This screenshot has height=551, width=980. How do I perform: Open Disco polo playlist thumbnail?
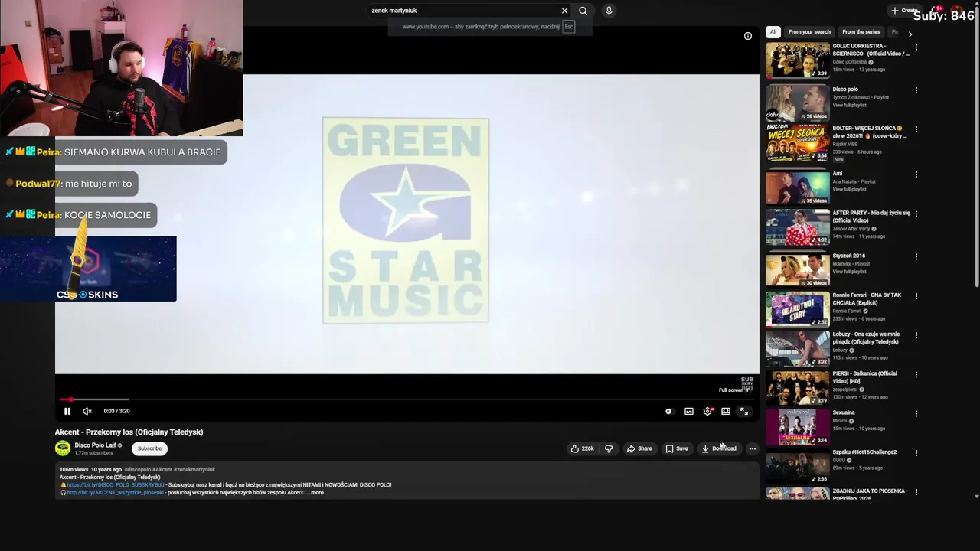(x=797, y=102)
